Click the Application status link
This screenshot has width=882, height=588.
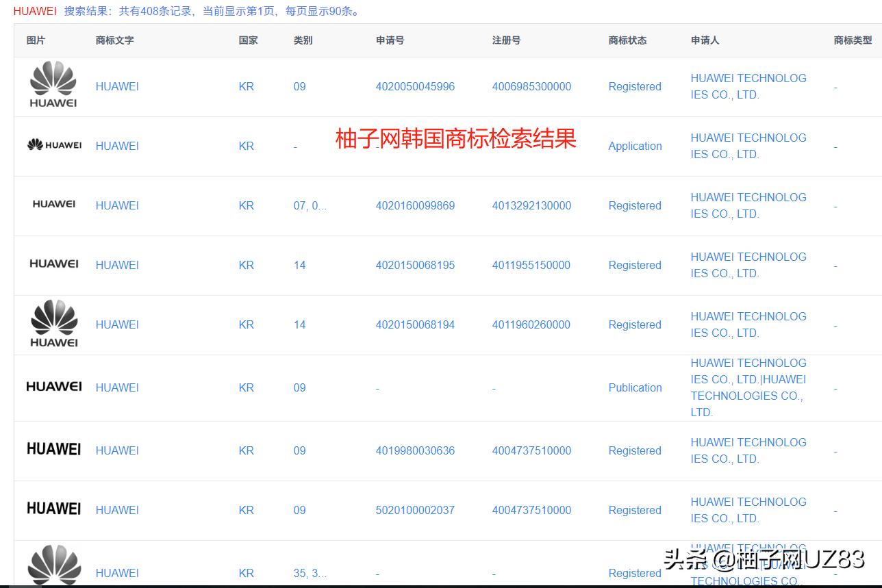tap(635, 146)
